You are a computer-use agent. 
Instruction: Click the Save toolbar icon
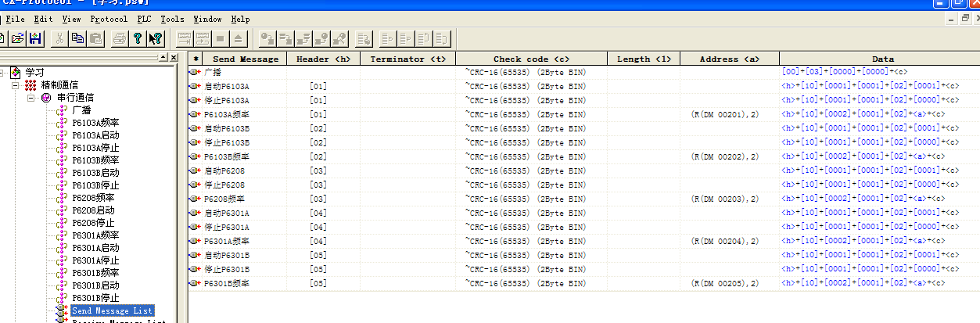[x=34, y=38]
